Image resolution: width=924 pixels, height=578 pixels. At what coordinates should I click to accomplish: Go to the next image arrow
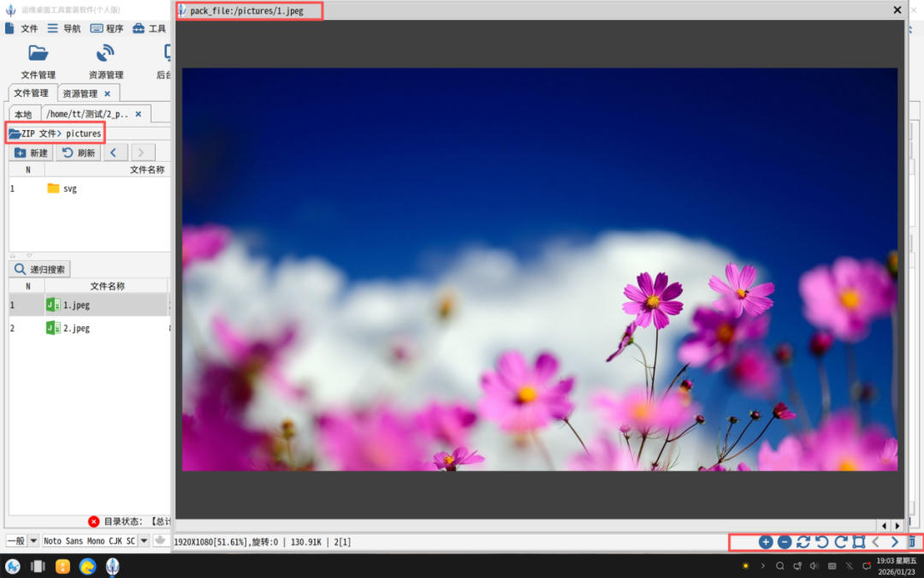click(x=895, y=542)
